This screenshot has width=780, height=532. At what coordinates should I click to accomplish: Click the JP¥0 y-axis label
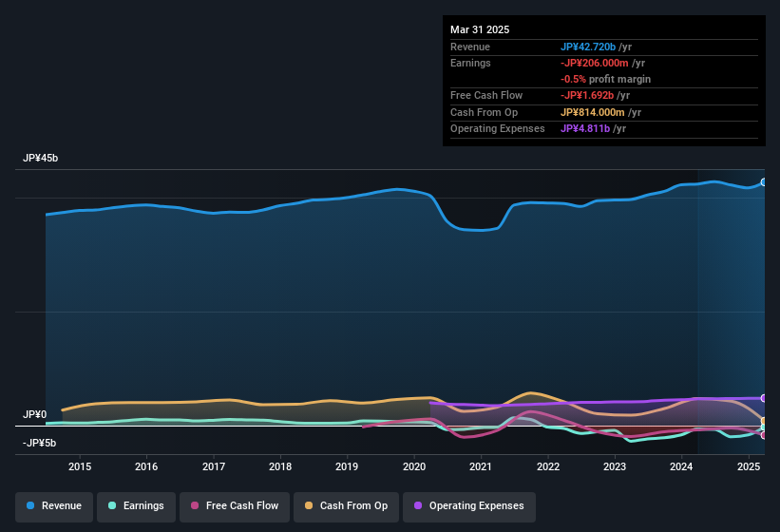[x=35, y=414]
